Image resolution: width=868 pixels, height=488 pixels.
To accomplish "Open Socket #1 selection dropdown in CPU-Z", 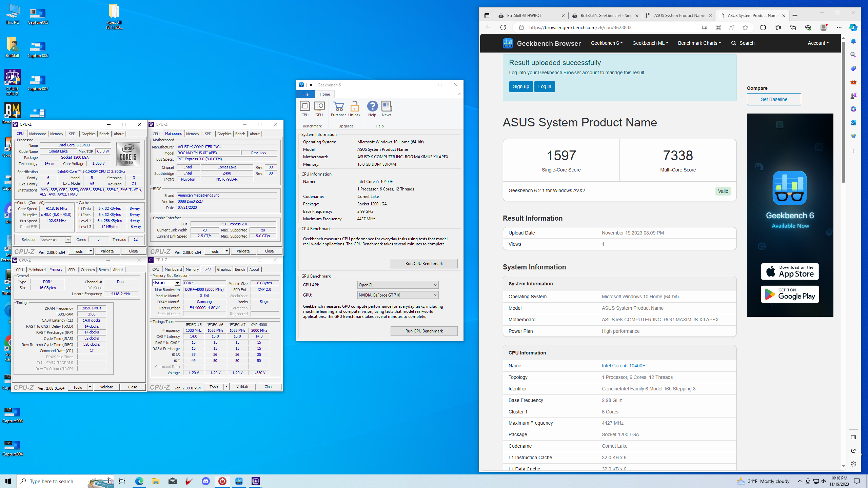I will click(55, 240).
